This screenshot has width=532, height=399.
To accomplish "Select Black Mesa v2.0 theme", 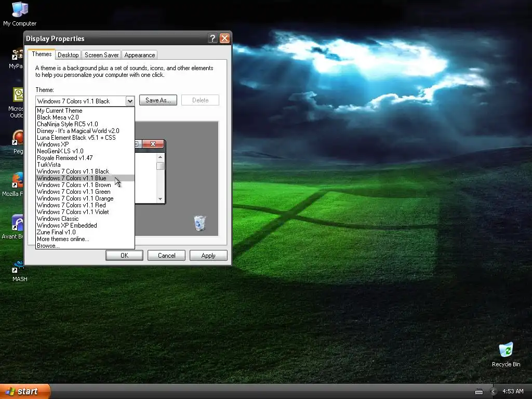I will point(85,117).
